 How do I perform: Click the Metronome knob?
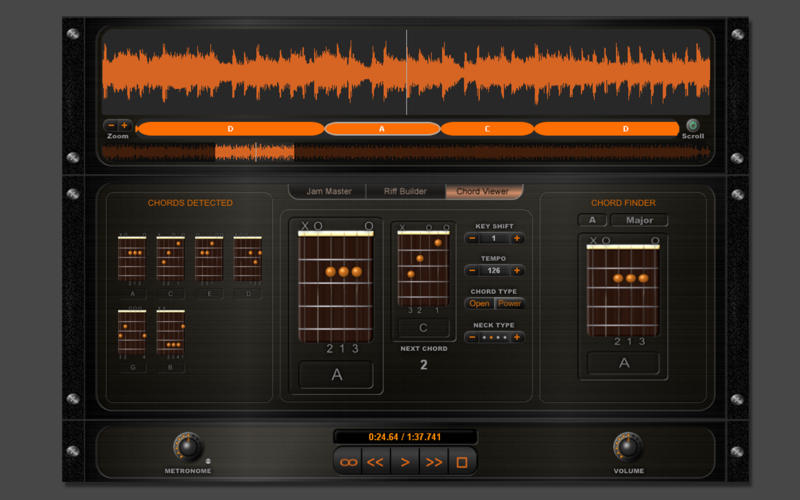188,447
